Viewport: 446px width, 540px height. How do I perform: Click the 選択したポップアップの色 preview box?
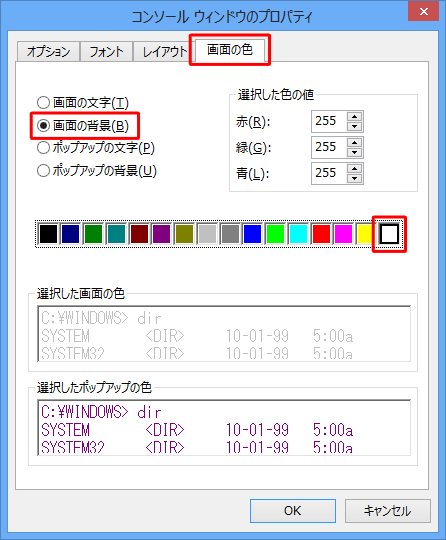224,427
